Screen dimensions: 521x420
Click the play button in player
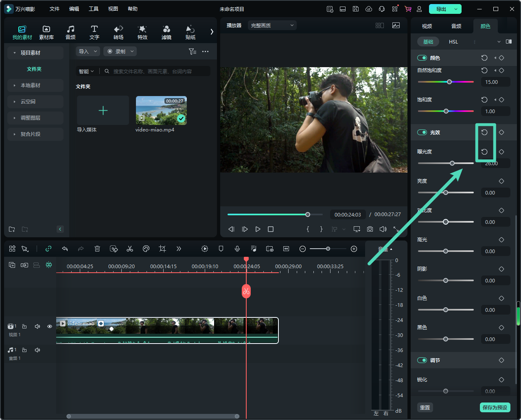coord(258,229)
